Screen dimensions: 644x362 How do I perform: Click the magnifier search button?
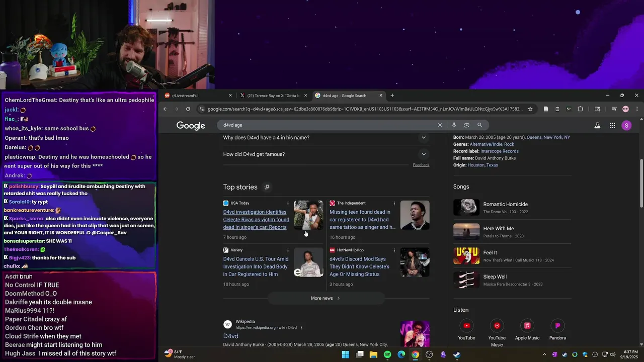point(480,125)
